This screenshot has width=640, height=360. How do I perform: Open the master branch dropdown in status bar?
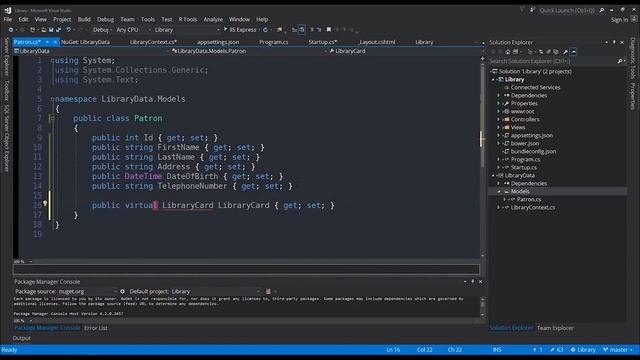(x=618, y=350)
